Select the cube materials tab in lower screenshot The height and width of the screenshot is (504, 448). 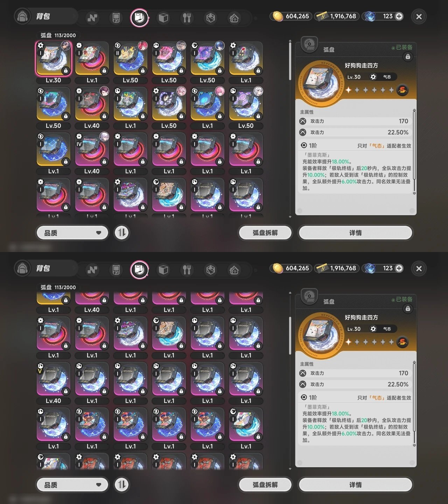point(163,269)
